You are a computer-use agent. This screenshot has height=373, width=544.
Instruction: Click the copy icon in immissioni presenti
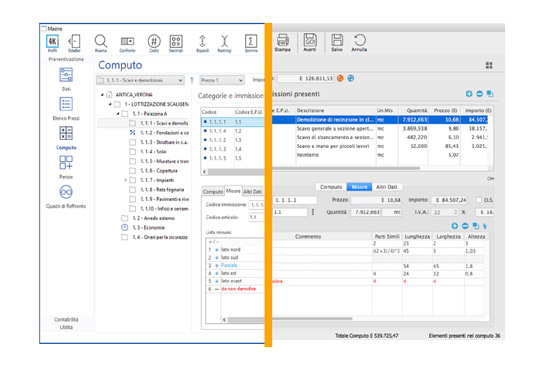(x=490, y=94)
